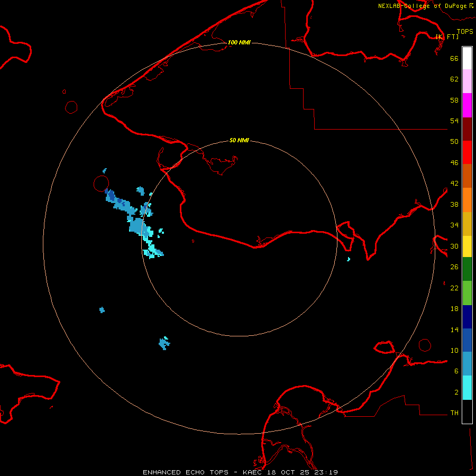Image resolution: width=476 pixels, height=476 pixels.
Task: Click the scale label "46"
Action: pyautogui.click(x=454, y=162)
